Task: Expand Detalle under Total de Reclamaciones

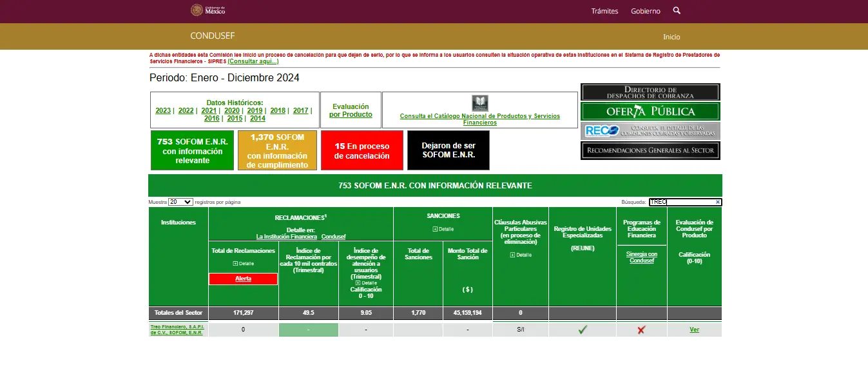Action: pos(243,264)
